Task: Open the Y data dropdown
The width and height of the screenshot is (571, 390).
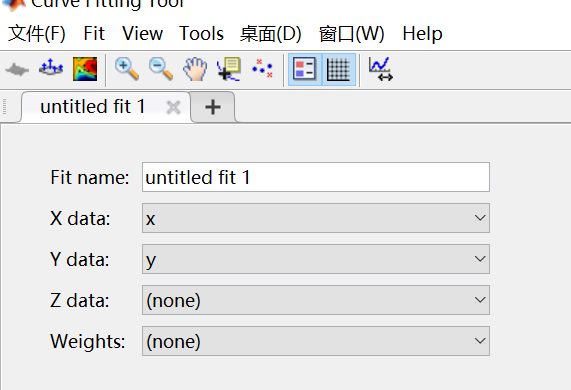Action: [316, 259]
